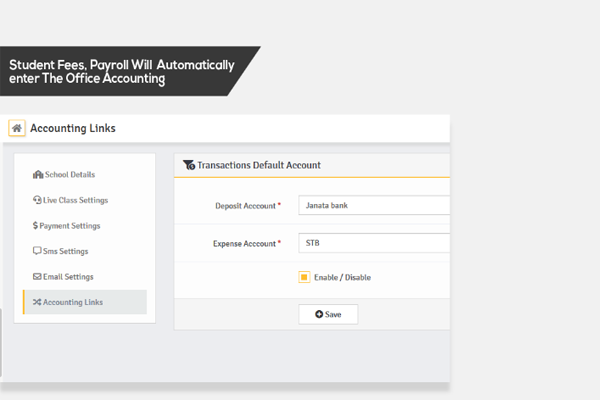Toggle the Enable / Disable checkbox
The width and height of the screenshot is (600, 400).
tap(304, 277)
